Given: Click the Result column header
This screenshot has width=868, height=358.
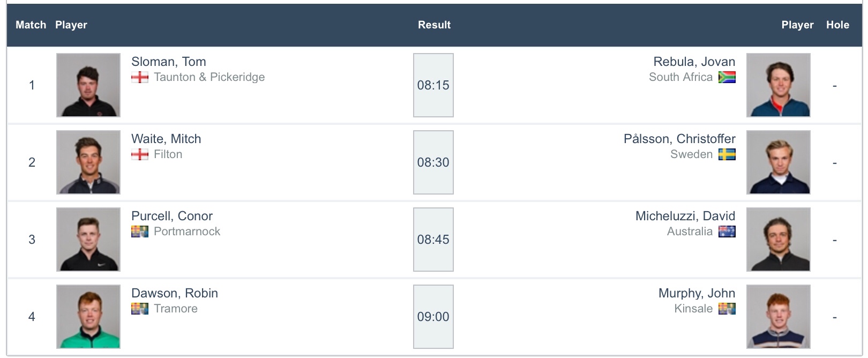Looking at the screenshot, I should click(434, 25).
